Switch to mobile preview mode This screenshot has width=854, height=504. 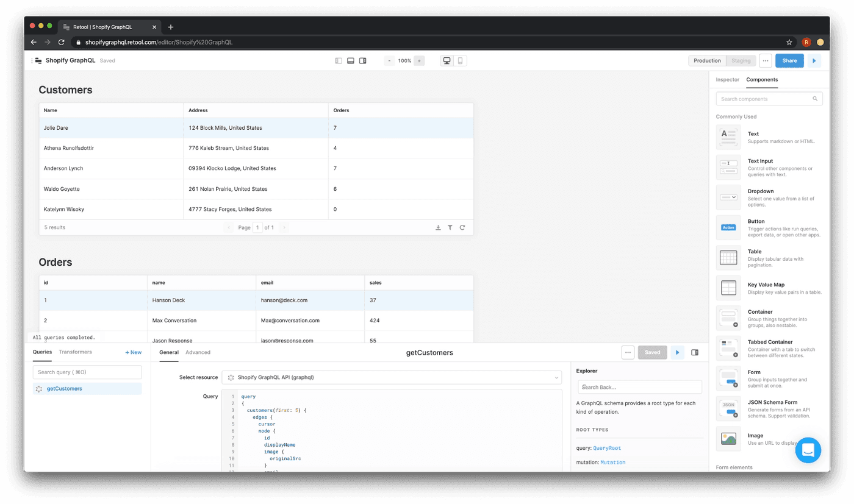pyautogui.click(x=461, y=61)
